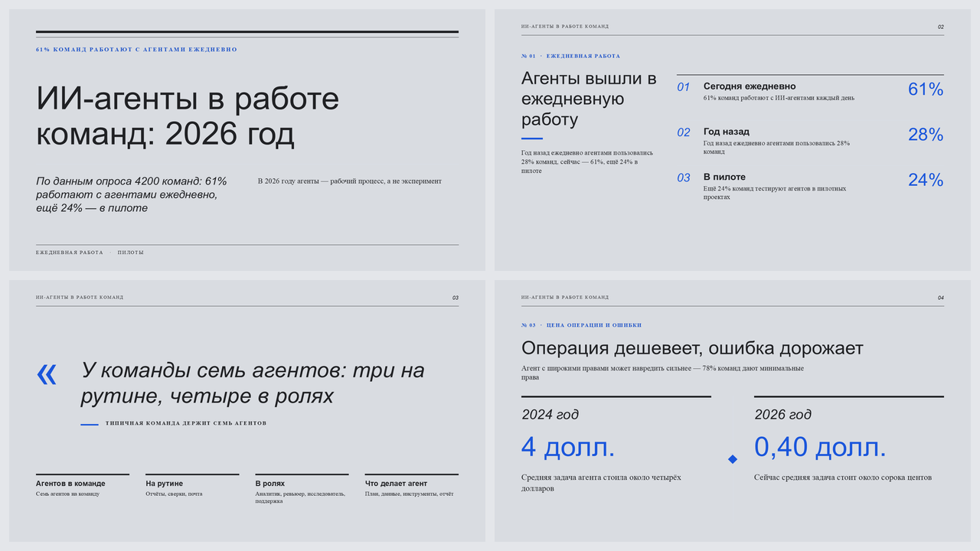
Task: Select the large "24%" value
Action: (926, 180)
